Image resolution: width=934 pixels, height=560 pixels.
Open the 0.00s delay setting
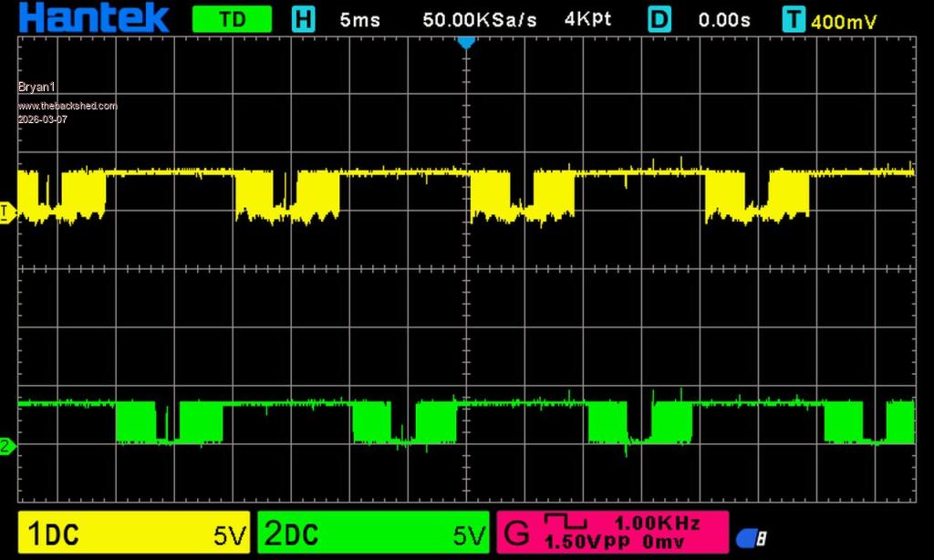pos(723,19)
